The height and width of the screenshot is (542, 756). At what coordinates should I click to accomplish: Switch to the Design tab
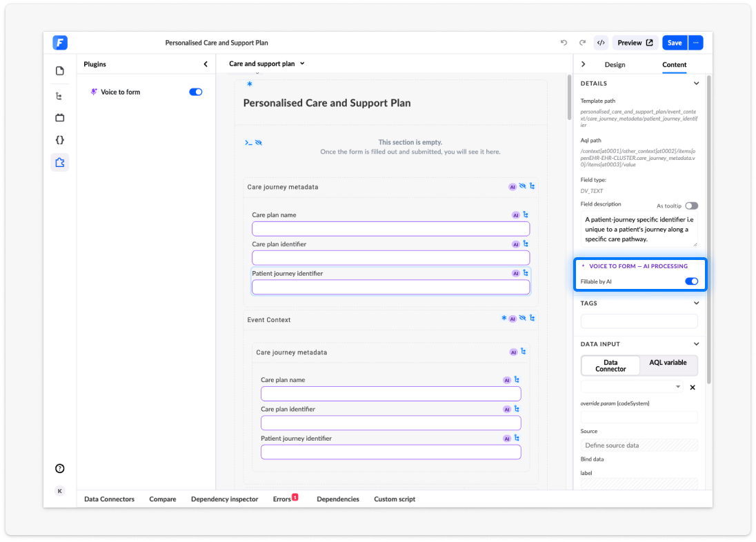click(x=615, y=65)
